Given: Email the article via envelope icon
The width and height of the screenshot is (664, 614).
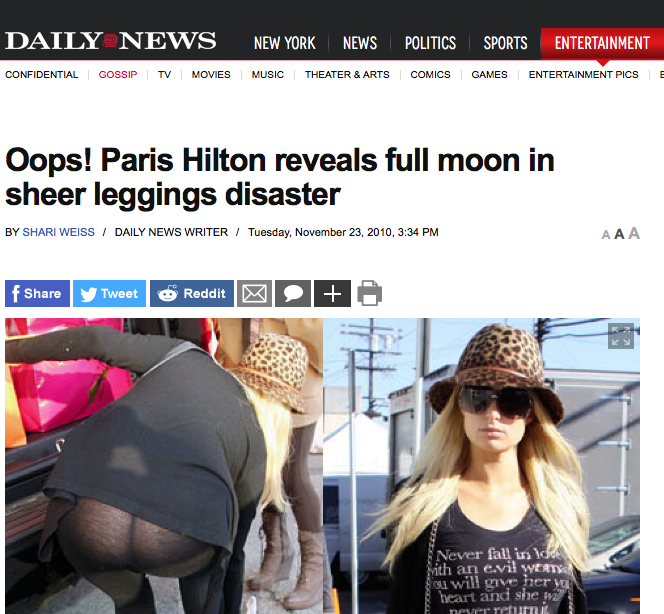Looking at the screenshot, I should click(255, 293).
